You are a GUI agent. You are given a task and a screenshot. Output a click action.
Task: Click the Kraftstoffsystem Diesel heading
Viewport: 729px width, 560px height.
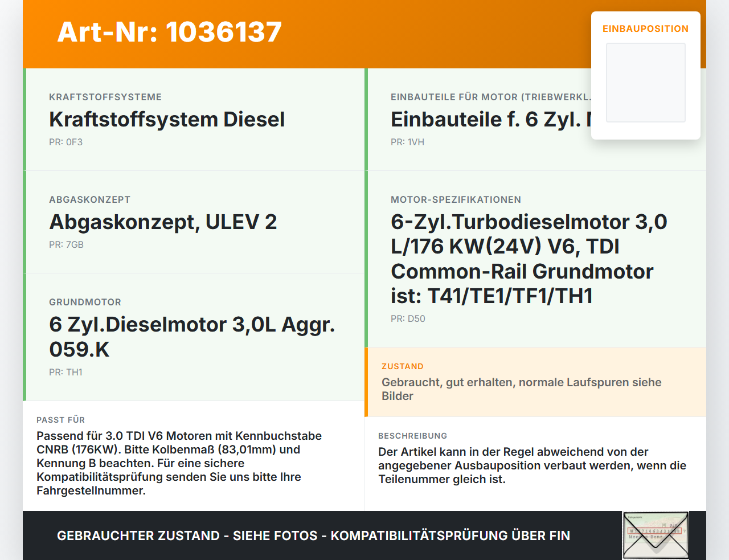(x=167, y=120)
